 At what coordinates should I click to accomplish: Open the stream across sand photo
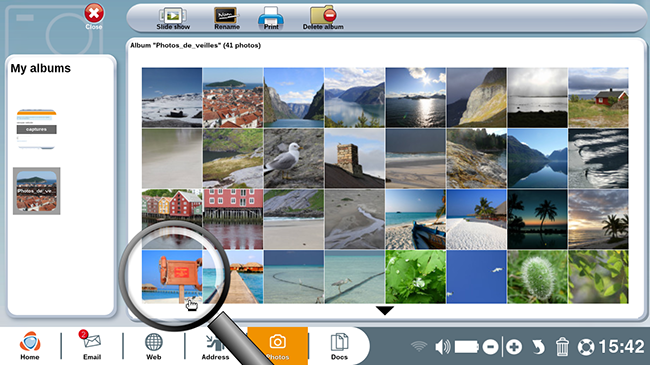coord(355,219)
